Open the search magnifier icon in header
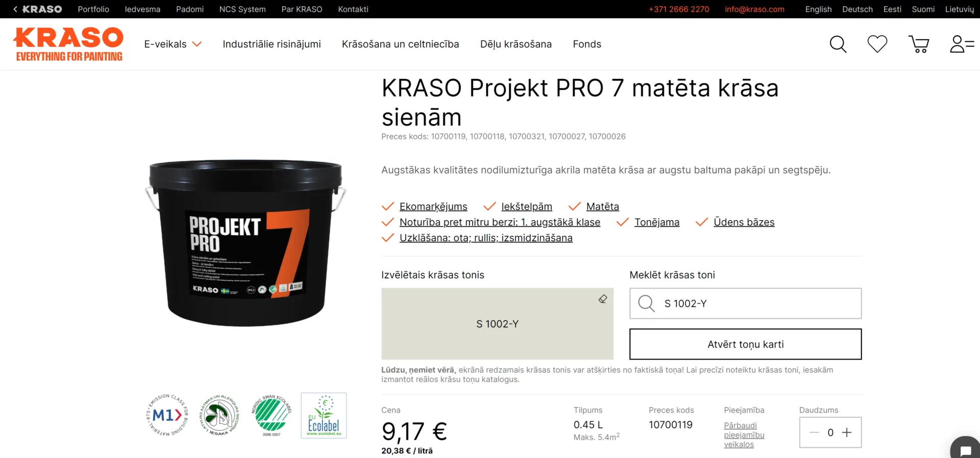Image resolution: width=980 pixels, height=458 pixels. tap(838, 44)
